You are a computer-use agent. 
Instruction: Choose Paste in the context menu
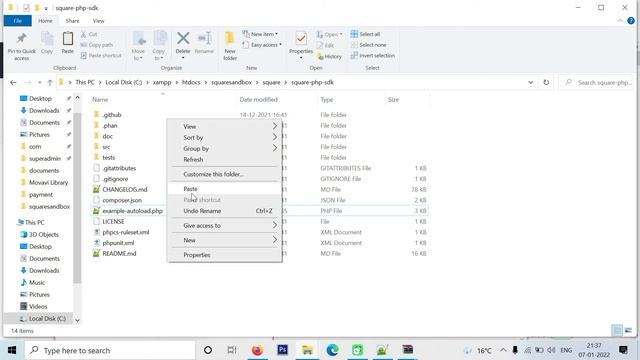224,189
